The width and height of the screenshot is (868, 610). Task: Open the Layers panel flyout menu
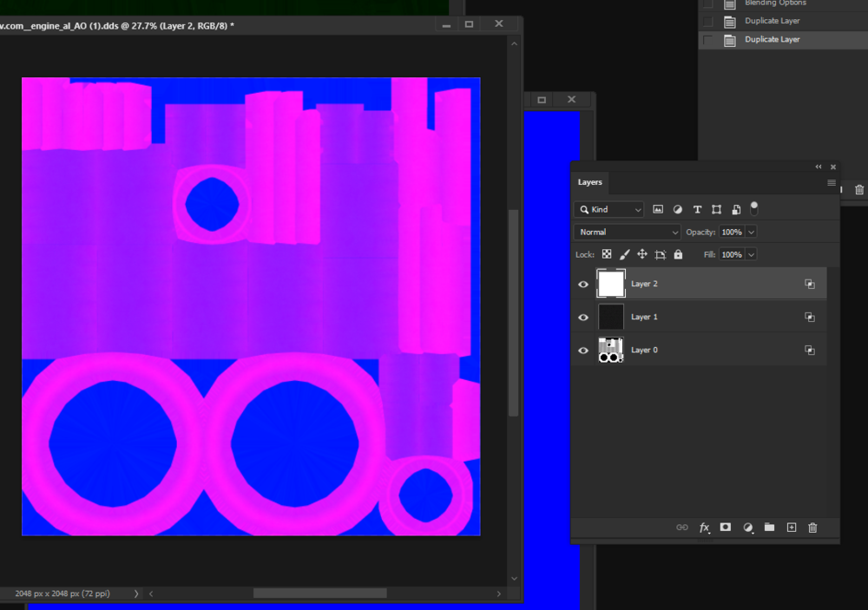(x=831, y=183)
